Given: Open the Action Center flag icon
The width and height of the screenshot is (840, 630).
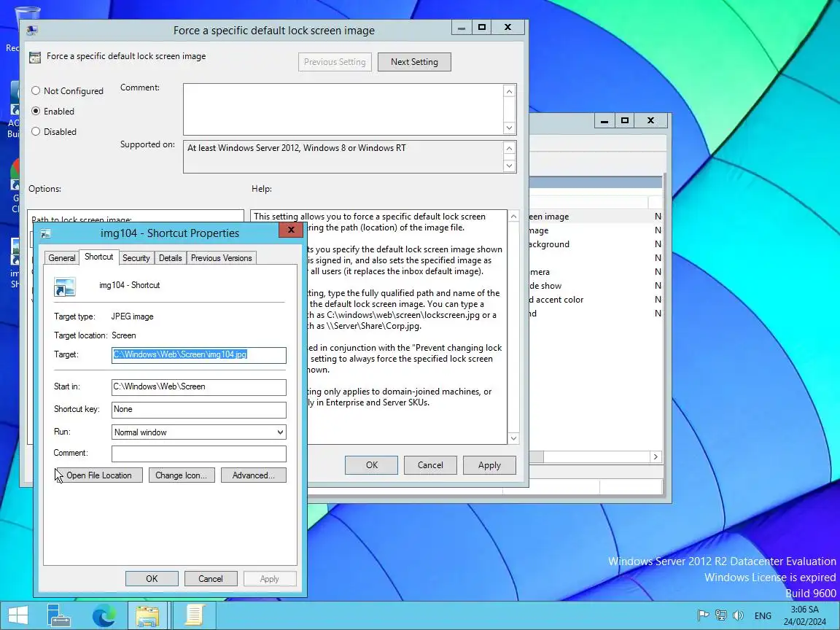Looking at the screenshot, I should tap(703, 615).
